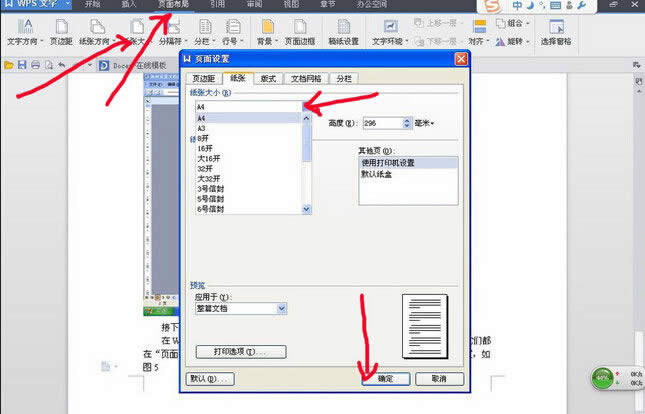Choose 大32开 in the paper size list
This screenshot has height=414, width=645.
249,179
